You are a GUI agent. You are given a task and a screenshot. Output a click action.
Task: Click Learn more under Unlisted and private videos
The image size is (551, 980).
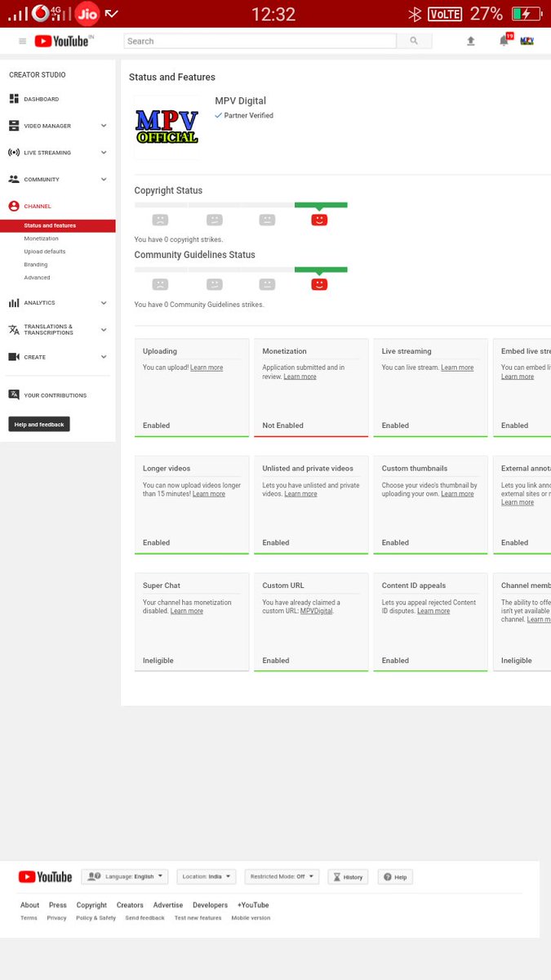click(x=300, y=494)
